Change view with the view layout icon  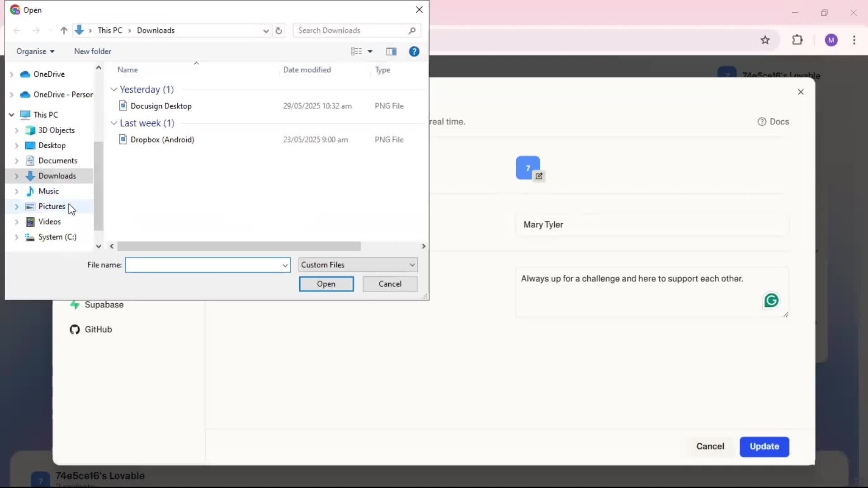[x=357, y=52]
